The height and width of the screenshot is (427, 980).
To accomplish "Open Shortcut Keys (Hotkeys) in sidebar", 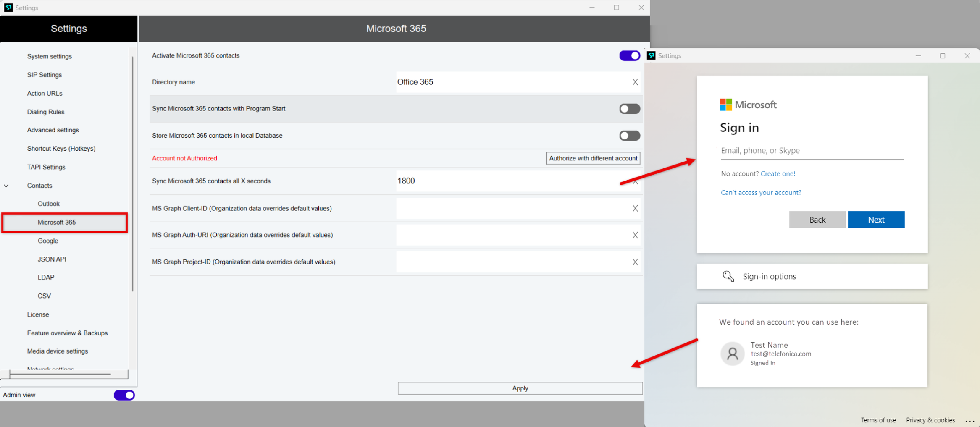I will tap(61, 149).
